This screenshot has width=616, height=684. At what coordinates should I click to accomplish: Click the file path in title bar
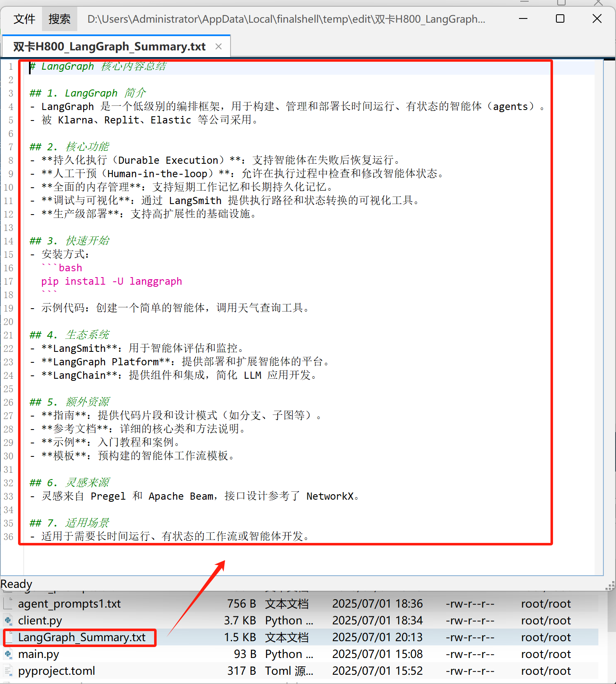click(286, 19)
